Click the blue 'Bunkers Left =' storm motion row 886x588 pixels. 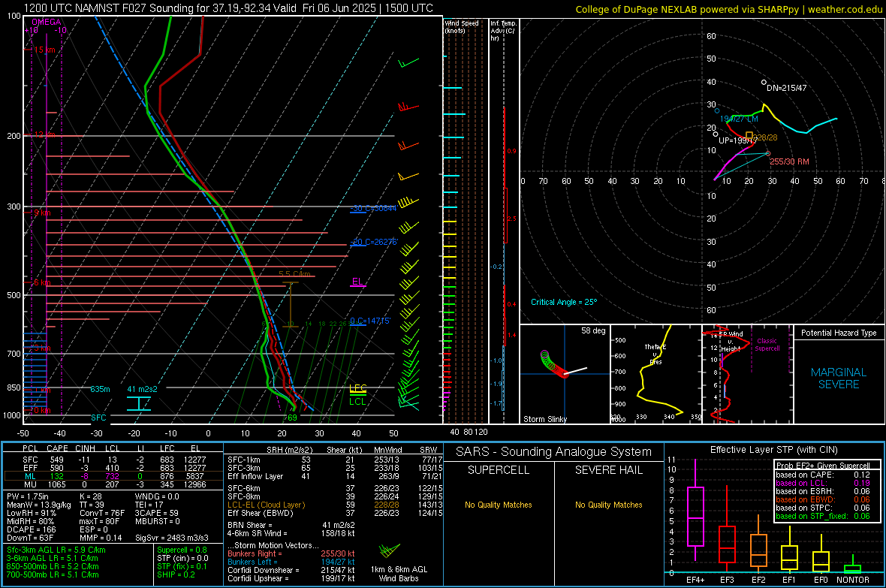point(291,562)
